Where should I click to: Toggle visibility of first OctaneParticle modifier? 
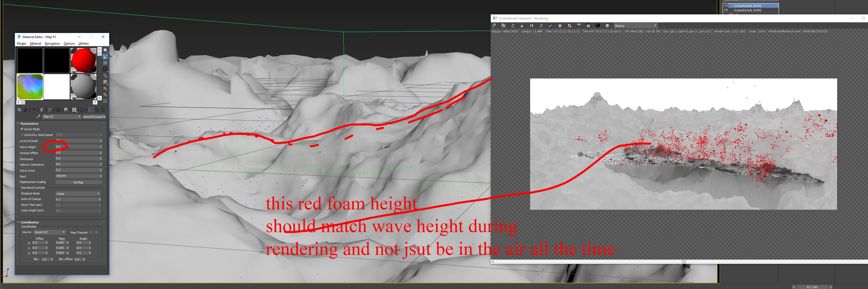726,6
